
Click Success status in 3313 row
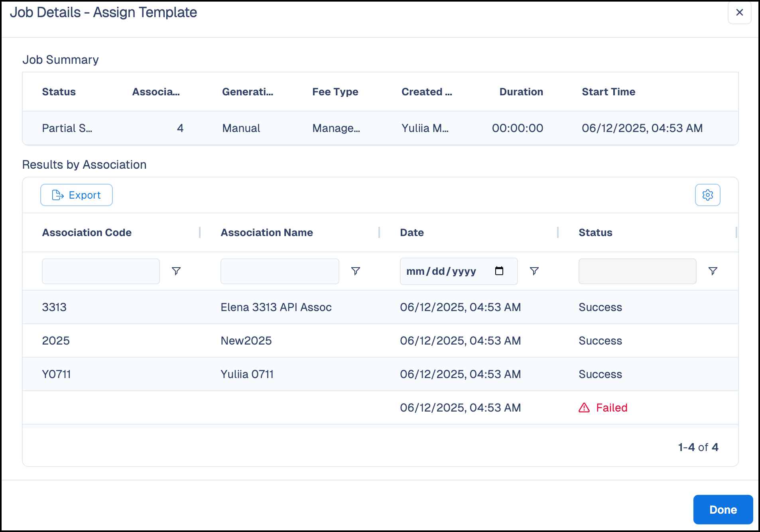(600, 307)
